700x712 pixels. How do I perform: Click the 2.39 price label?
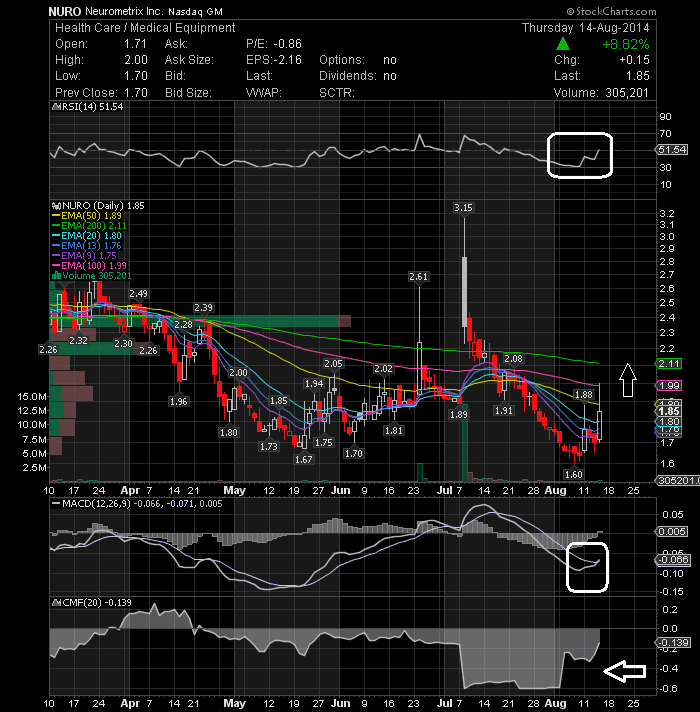coord(203,308)
